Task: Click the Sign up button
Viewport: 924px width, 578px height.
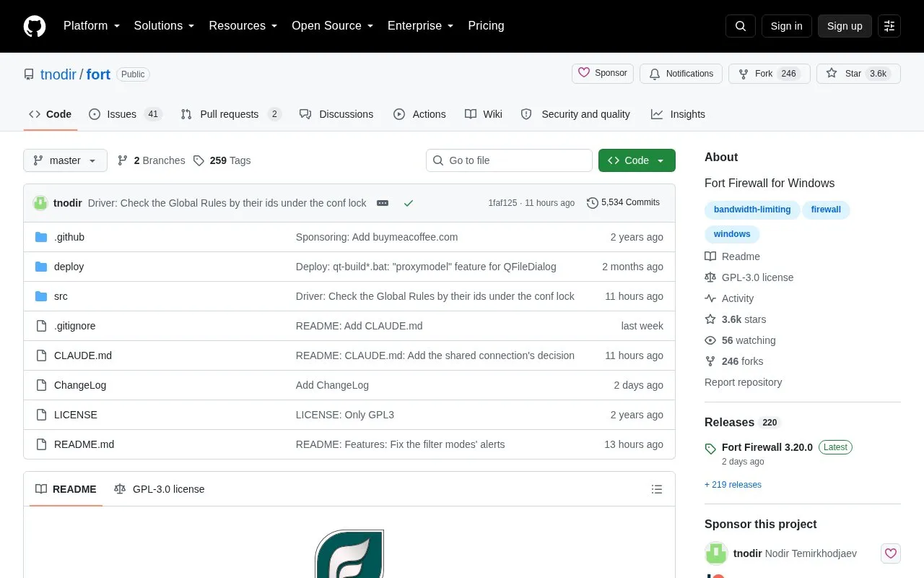Action: [x=845, y=26]
